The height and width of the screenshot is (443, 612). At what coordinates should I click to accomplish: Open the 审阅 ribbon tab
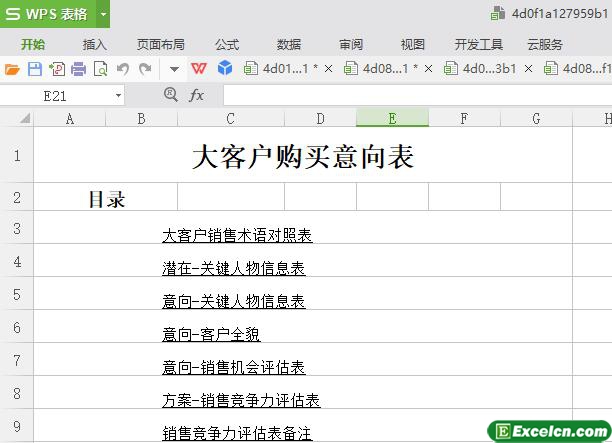[x=351, y=44]
